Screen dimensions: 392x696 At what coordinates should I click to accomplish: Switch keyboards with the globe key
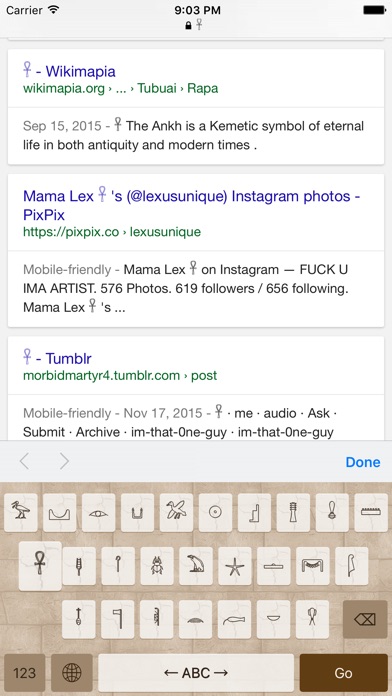(72, 673)
